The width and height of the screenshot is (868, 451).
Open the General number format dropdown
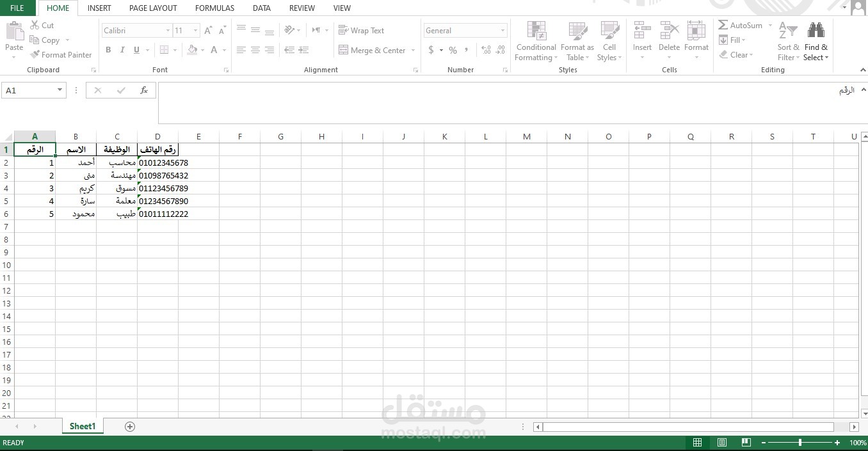click(502, 31)
